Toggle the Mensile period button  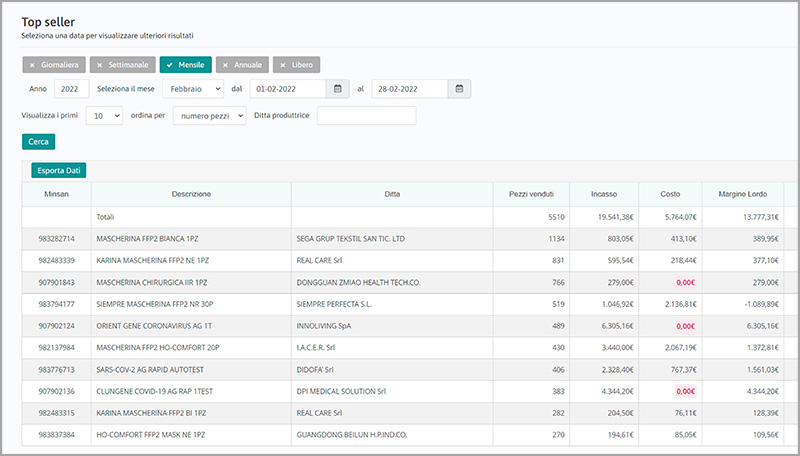(185, 64)
